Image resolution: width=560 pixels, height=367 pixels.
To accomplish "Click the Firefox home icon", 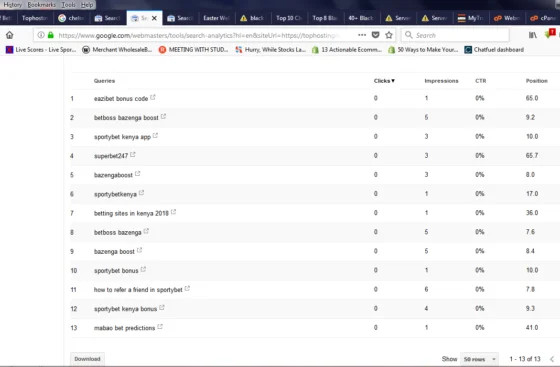I will [x=10, y=35].
